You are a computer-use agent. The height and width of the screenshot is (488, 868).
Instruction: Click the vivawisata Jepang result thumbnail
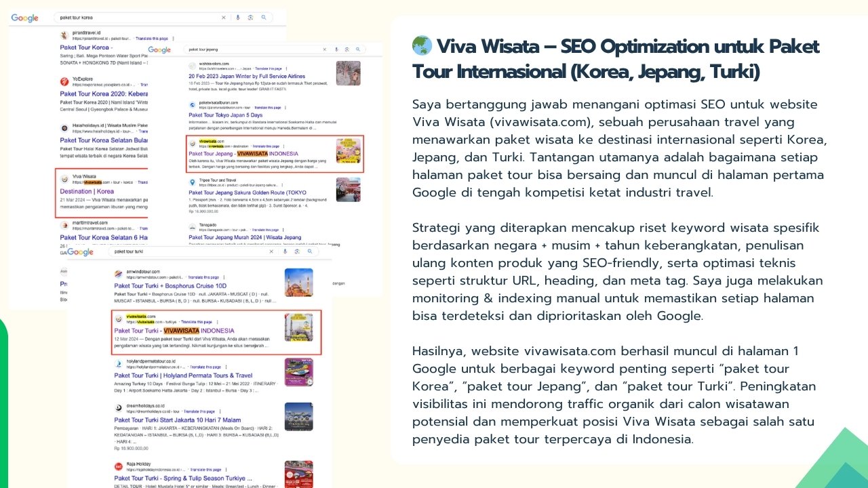point(348,150)
